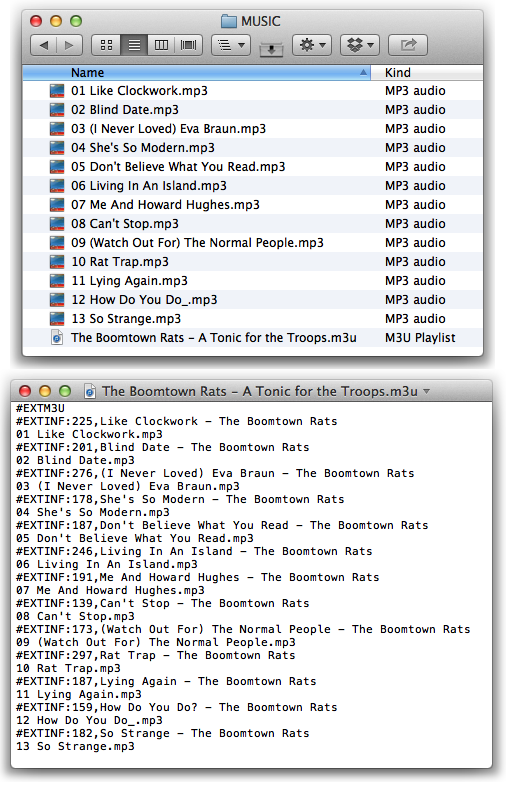Select icon of 09 (Watch Out For) The Normal People.mp3
Viewport: 507px width, 786px height.
coord(57,243)
